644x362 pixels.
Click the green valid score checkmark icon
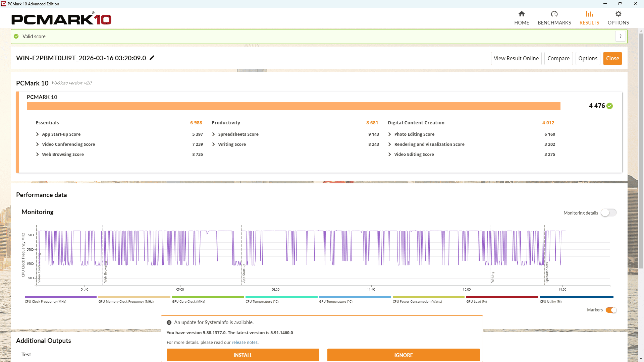click(x=16, y=36)
